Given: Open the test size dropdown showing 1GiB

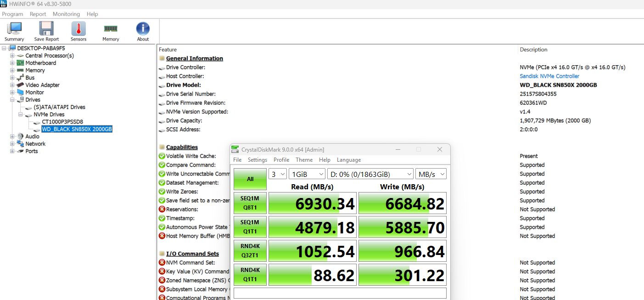Looking at the screenshot, I should (x=307, y=174).
